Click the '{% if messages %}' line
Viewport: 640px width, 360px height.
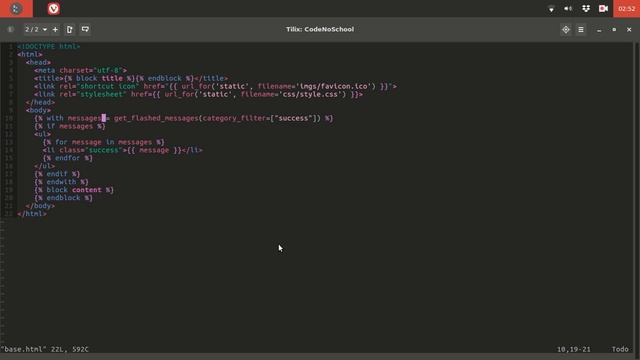70,126
